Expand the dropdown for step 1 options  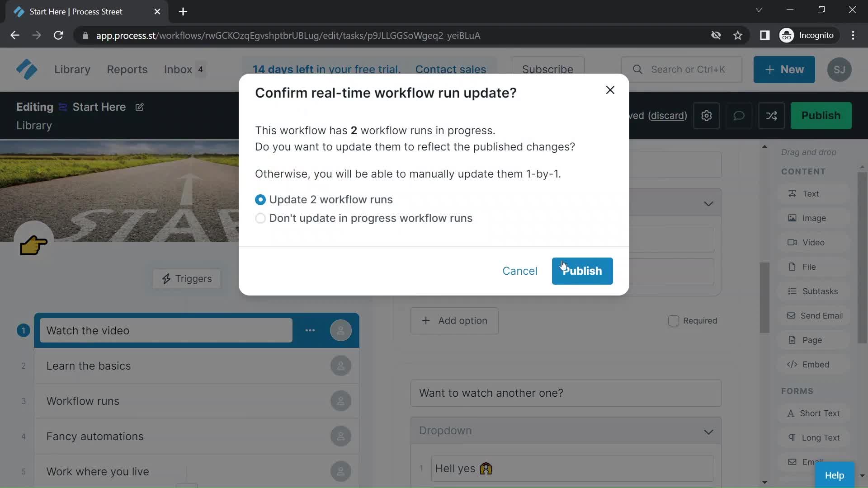click(309, 330)
